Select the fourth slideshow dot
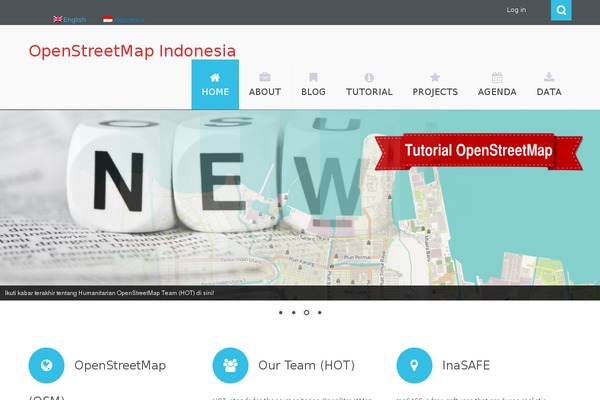600x400 pixels. [320, 313]
